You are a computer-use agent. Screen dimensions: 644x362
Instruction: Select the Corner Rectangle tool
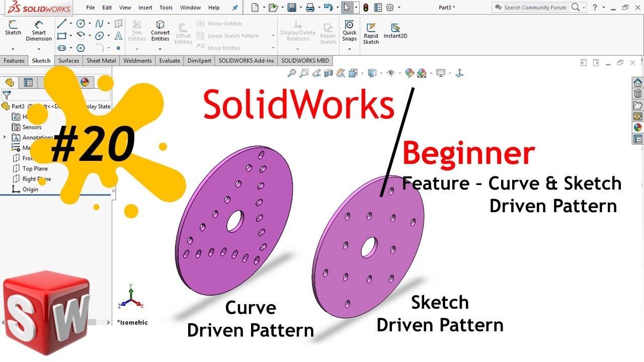pos(61,36)
